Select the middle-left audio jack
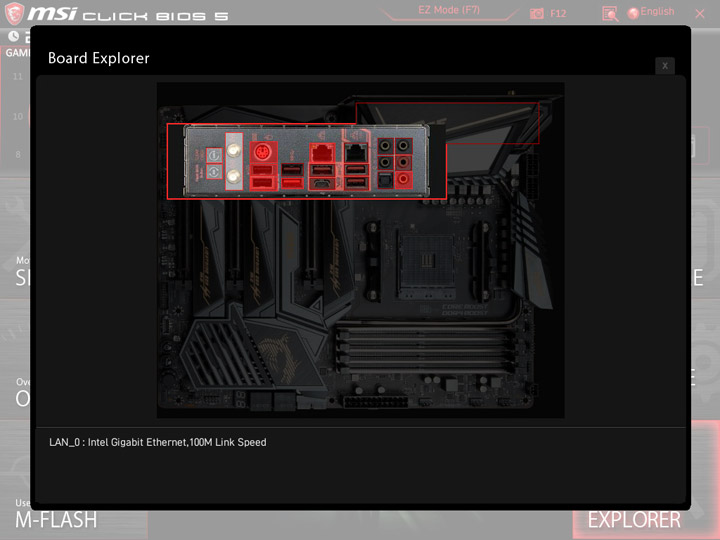Image resolution: width=720 pixels, height=540 pixels. pyautogui.click(x=386, y=163)
